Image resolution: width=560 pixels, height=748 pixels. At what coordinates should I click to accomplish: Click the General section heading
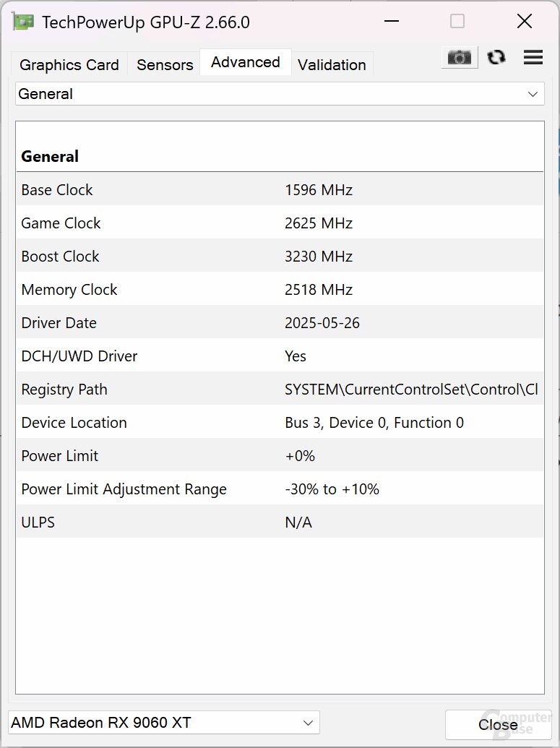50,157
